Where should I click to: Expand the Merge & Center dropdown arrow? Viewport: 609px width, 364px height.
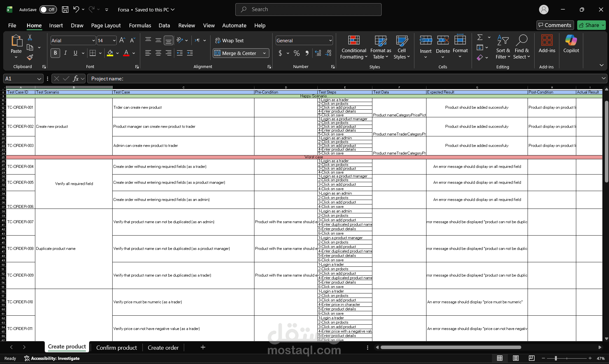(x=264, y=53)
